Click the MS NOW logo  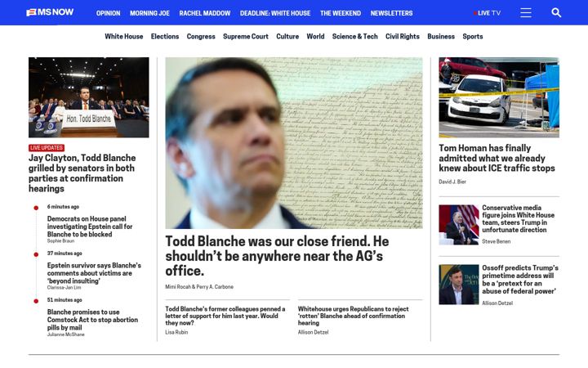click(x=50, y=12)
